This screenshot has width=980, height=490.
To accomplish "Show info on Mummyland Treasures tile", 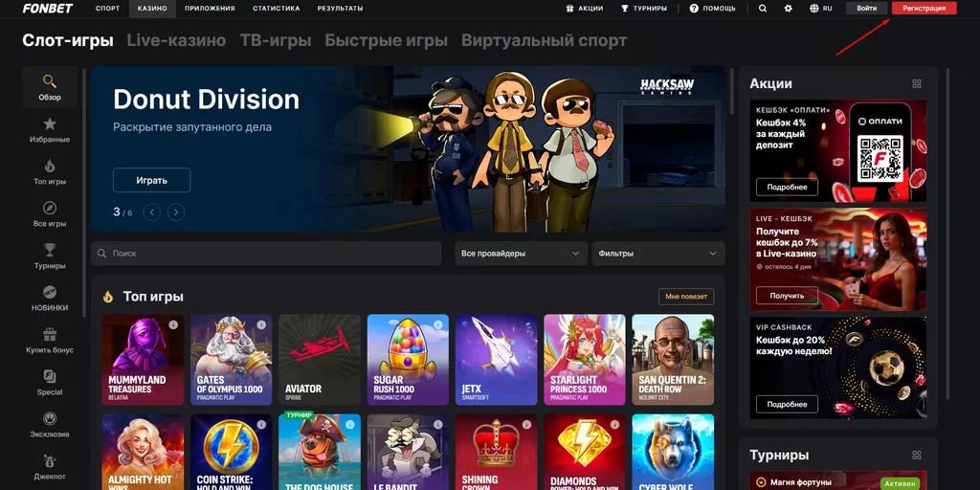I will 173,325.
